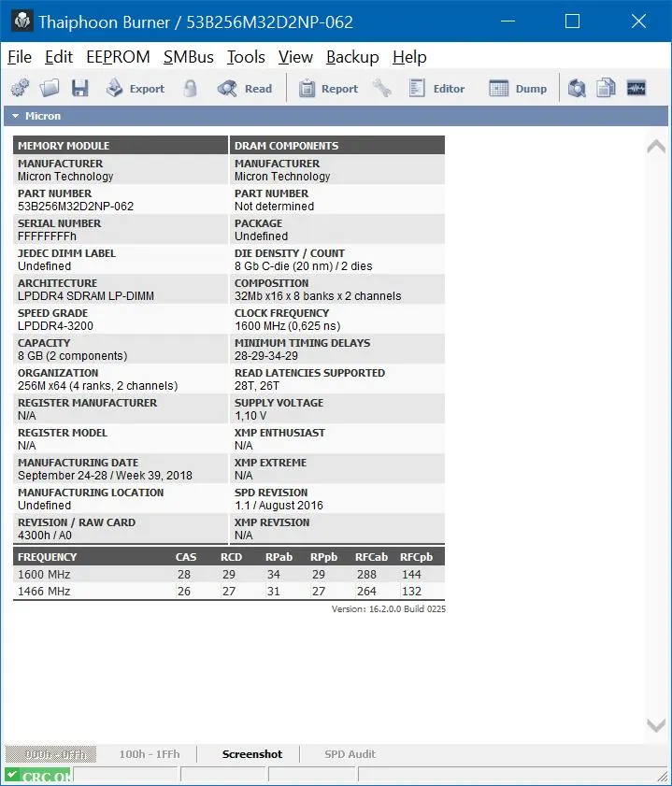The width and height of the screenshot is (672, 786).
Task: Click SPD revision 1.1 / August 2016
Action: (x=279, y=506)
